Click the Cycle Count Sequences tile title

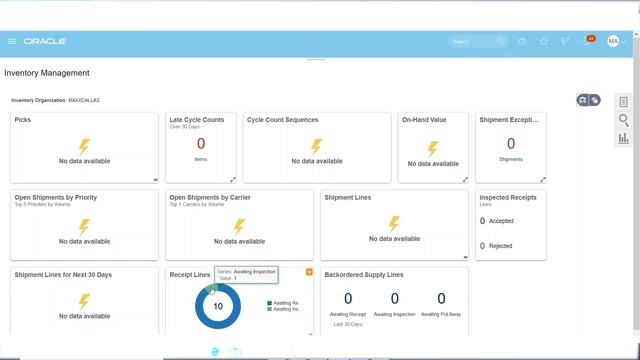[x=282, y=120]
